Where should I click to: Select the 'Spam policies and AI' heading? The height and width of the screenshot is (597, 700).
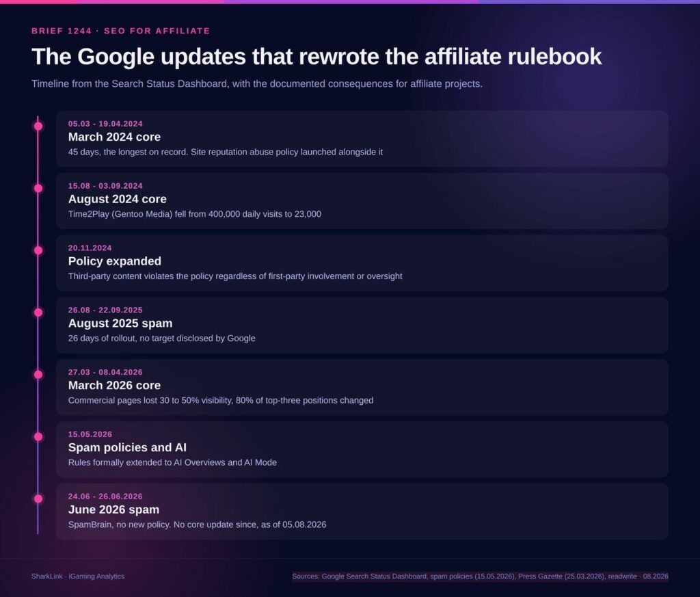(x=127, y=447)
